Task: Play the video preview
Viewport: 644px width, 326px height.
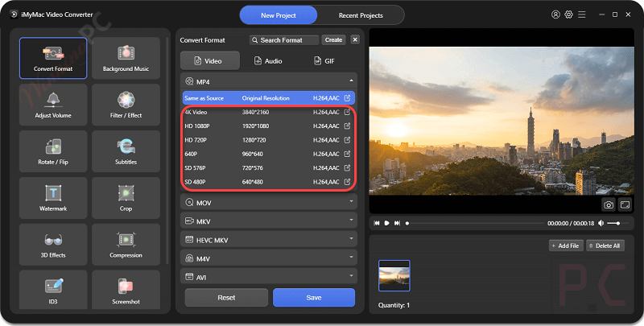Action: pos(386,223)
